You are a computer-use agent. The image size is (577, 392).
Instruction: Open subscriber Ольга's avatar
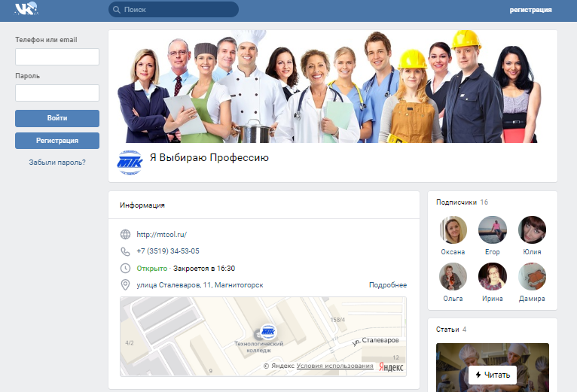pos(453,277)
